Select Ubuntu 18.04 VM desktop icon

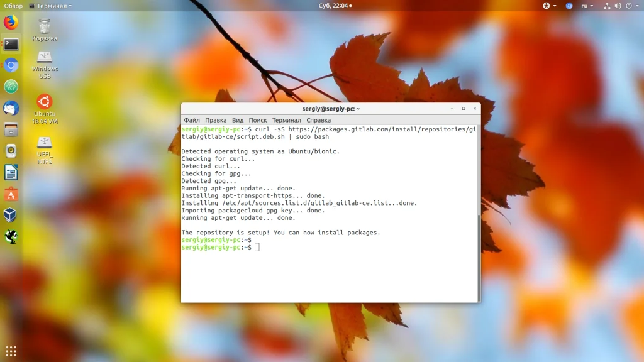tap(45, 109)
